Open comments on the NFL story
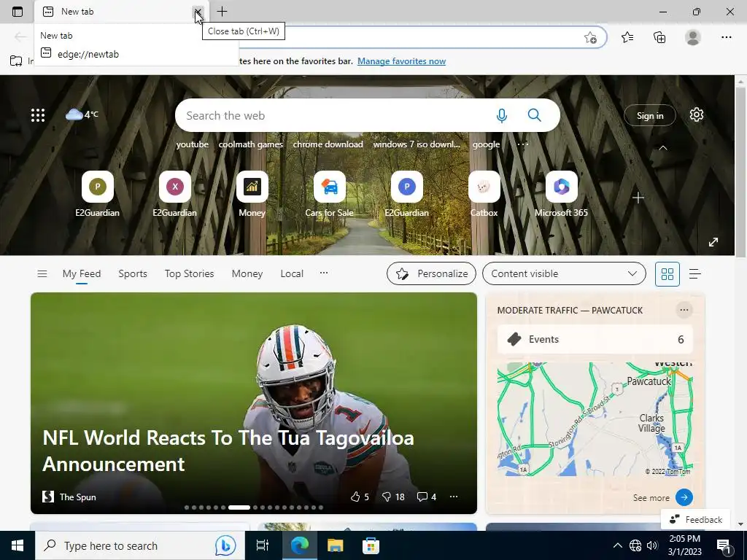Image resolution: width=747 pixels, height=560 pixels. pyautogui.click(x=427, y=497)
